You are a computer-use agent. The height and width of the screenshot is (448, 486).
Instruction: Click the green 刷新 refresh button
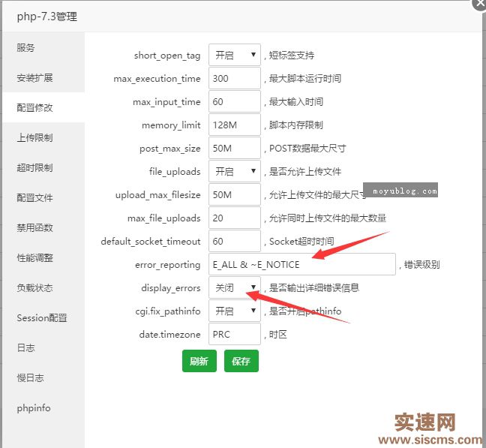point(199,361)
